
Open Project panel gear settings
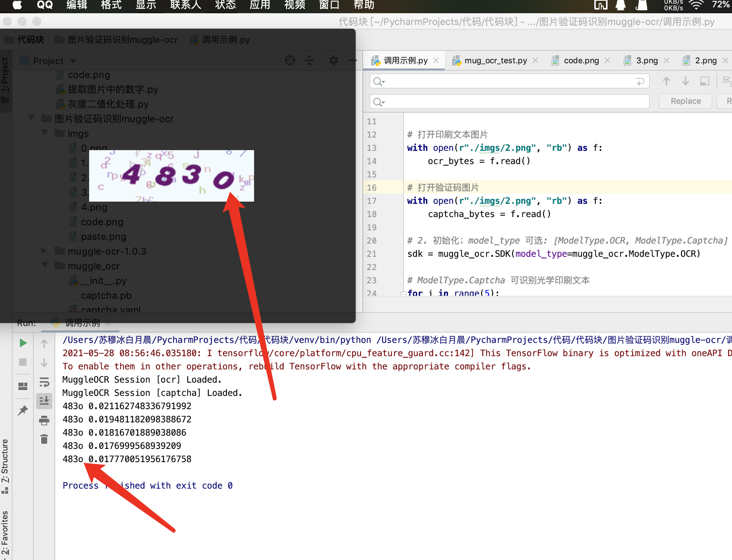[x=333, y=61]
